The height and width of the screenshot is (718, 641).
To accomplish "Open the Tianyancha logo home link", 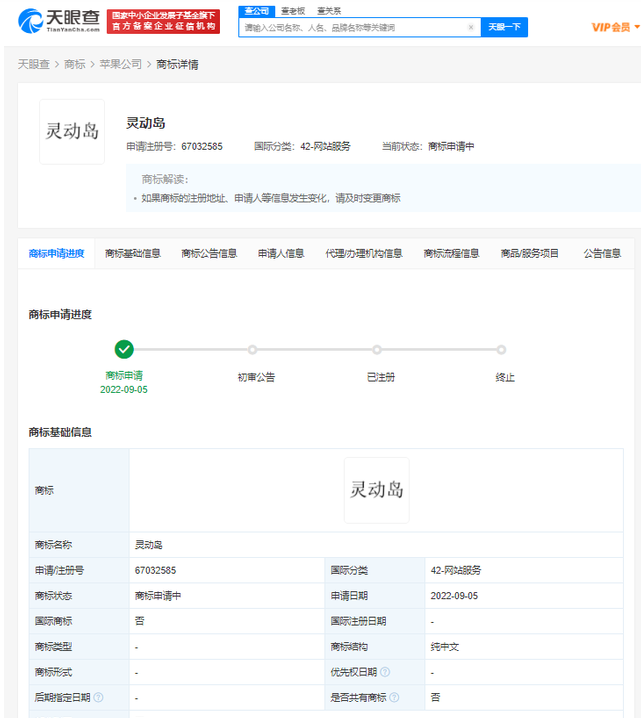I will pyautogui.click(x=59, y=21).
